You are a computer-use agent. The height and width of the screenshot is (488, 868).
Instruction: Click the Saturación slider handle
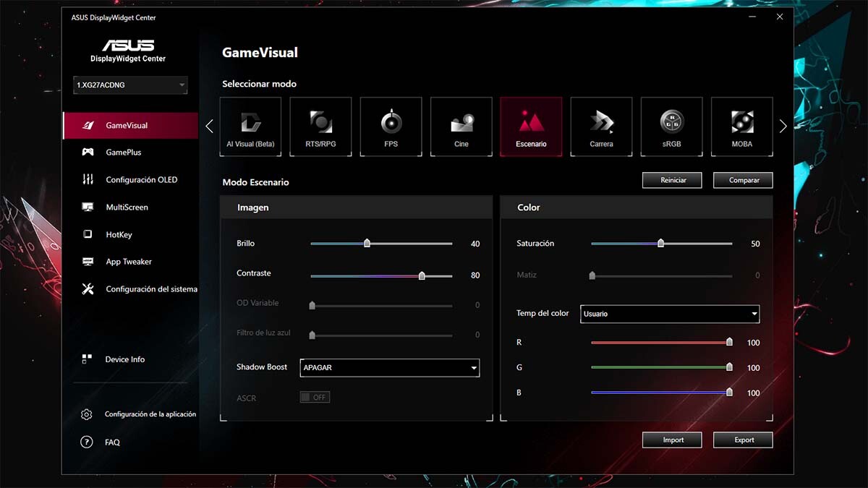660,244
